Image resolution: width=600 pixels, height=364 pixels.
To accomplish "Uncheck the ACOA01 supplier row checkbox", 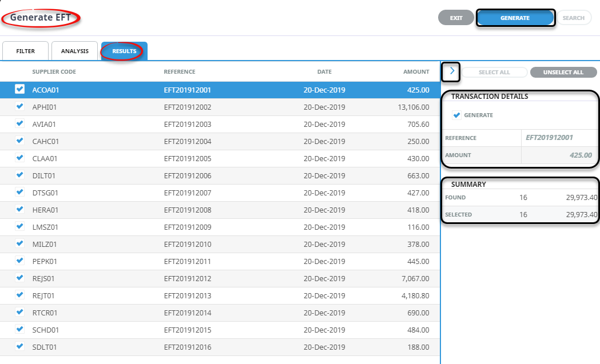I will tap(20, 89).
